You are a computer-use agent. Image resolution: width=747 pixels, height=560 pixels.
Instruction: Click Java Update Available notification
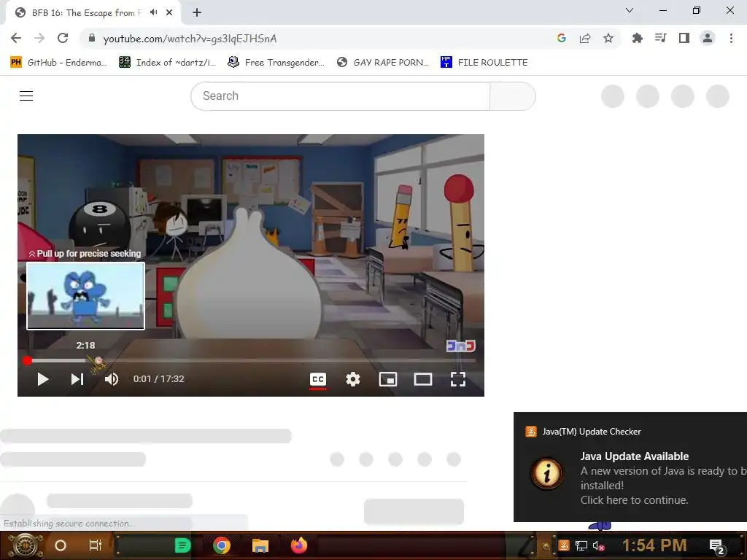coord(630,467)
